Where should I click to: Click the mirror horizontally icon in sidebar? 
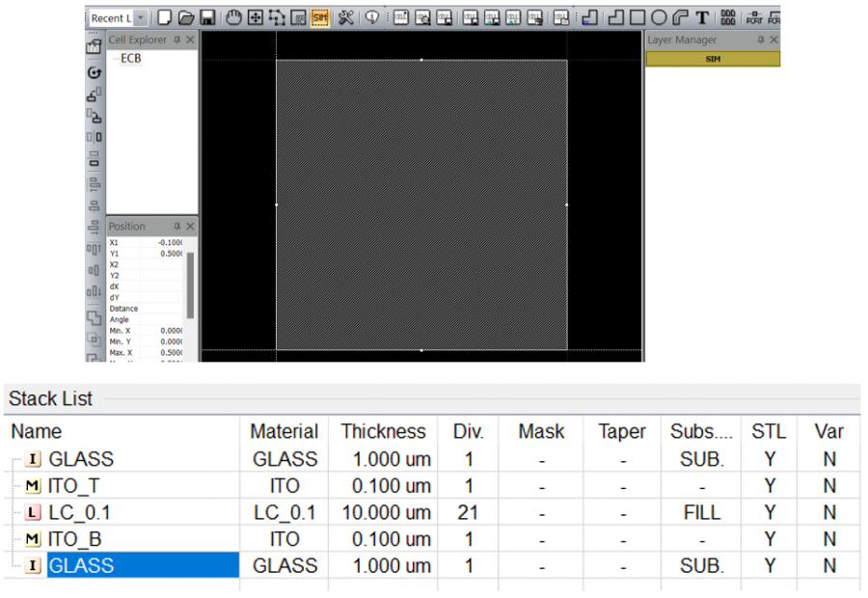(x=95, y=137)
